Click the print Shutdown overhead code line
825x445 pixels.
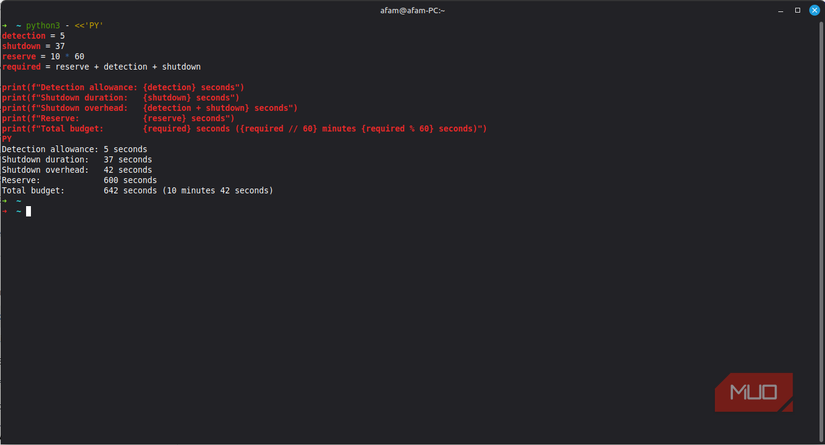coord(149,108)
